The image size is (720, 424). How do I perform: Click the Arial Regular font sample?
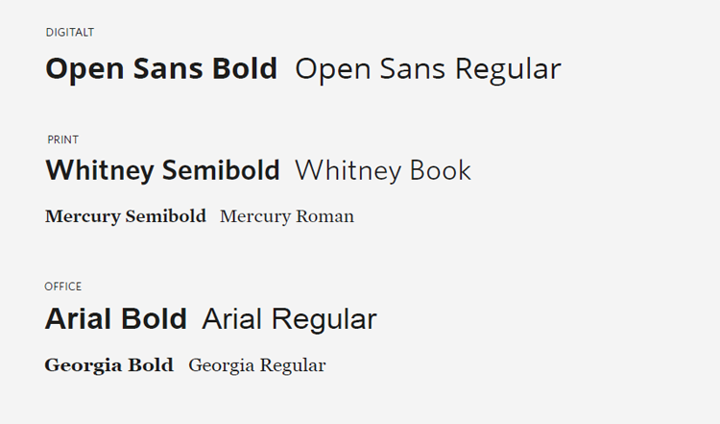pyautogui.click(x=289, y=319)
